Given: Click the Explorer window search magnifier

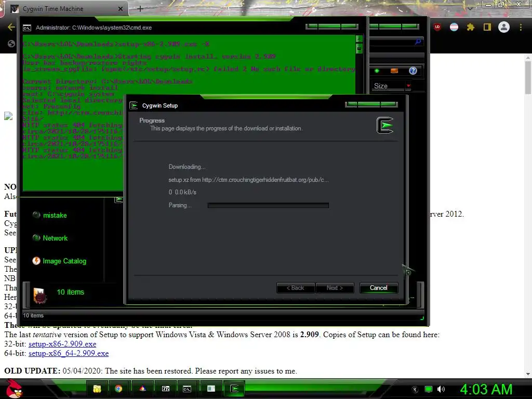Looking at the screenshot, I should [x=418, y=42].
